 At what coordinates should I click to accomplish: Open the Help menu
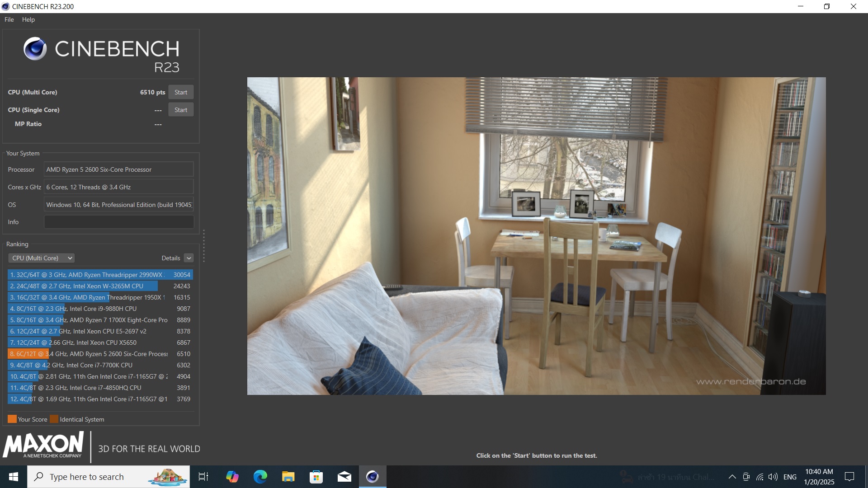pyautogui.click(x=28, y=19)
